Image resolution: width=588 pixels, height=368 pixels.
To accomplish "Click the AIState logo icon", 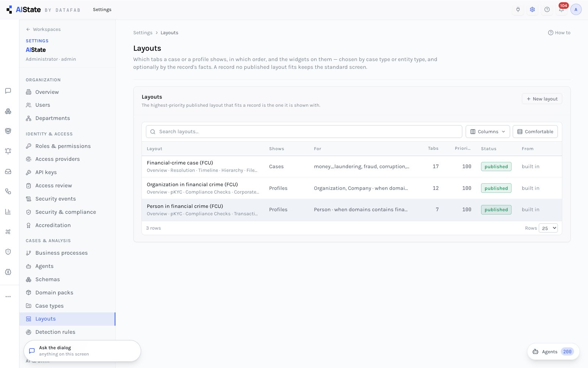I will pos(9,10).
